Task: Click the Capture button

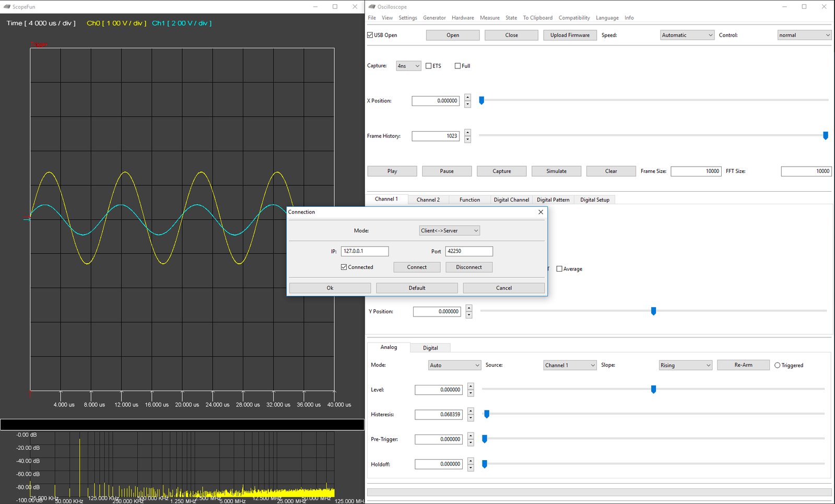Action: [502, 171]
